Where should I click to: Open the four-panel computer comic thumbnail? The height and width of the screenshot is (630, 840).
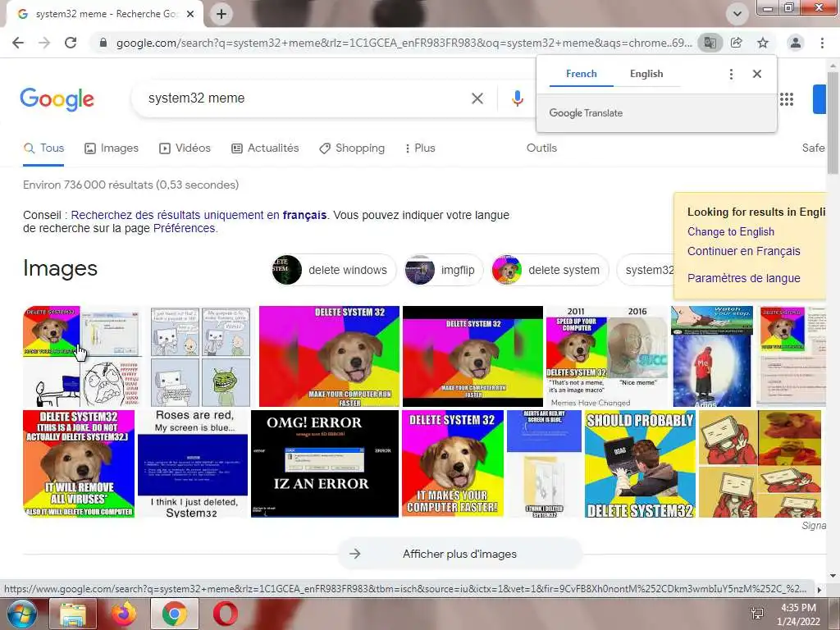[200, 357]
